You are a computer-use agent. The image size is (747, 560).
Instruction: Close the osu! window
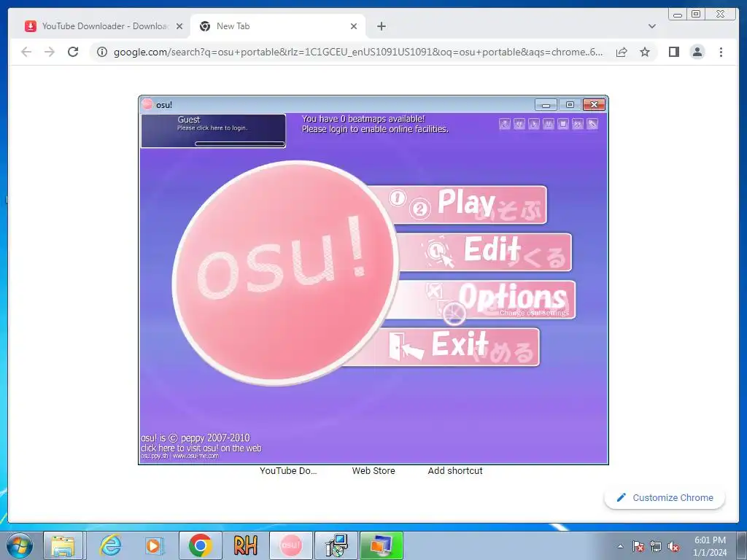(x=594, y=104)
